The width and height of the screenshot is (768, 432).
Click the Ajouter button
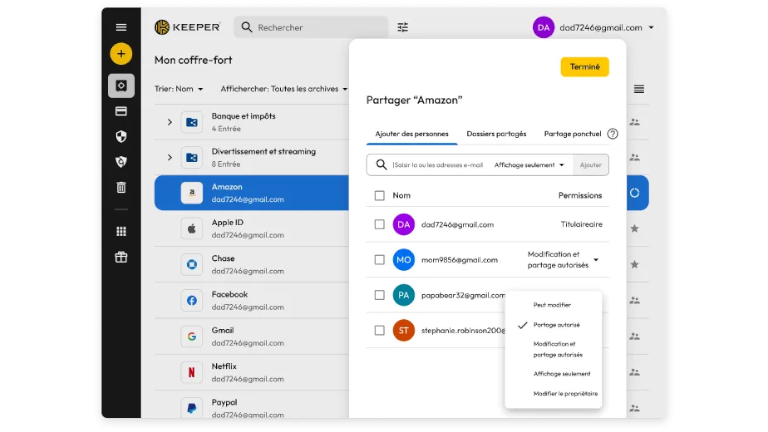coord(591,165)
